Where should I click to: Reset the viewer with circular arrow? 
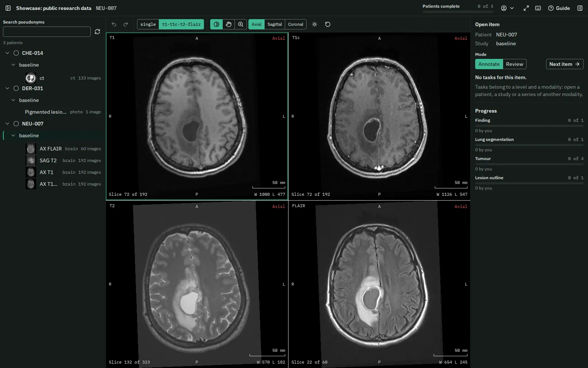(x=328, y=24)
